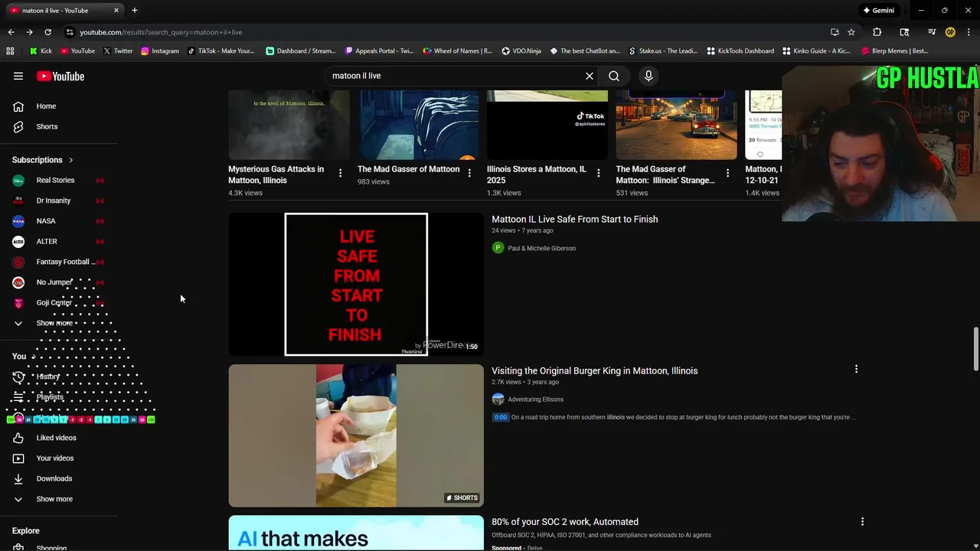Open the 80% of your SOC 2 work ad
980x551 pixels.
565,522
